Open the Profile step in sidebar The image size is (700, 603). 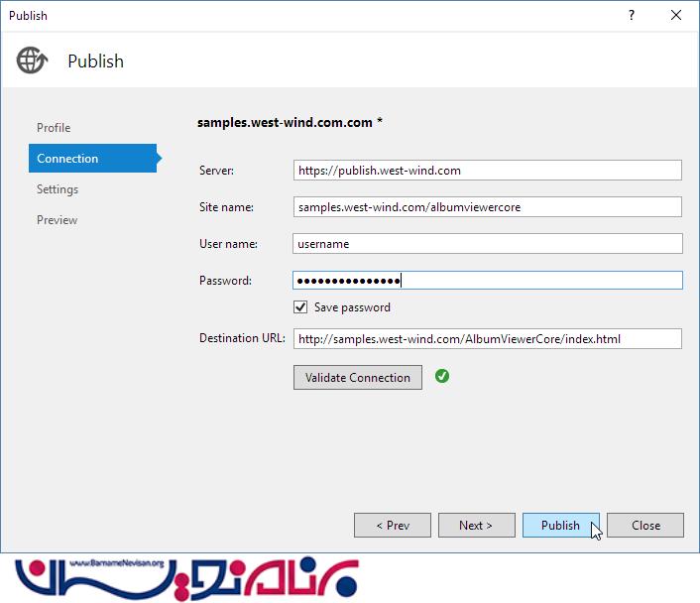[x=54, y=128]
